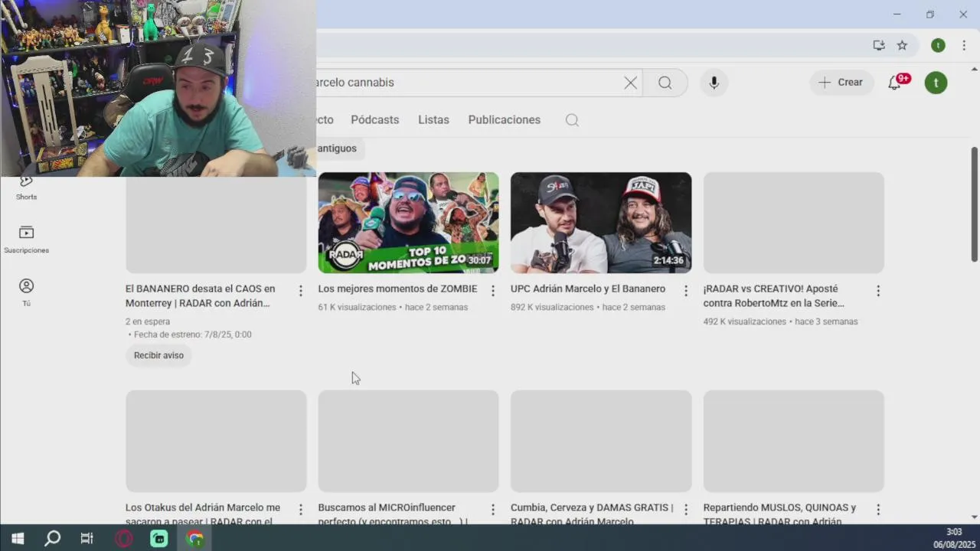Open options for UPC Adrián Marcelo y El Bananero
Screen dimensions: 980x551
tap(686, 291)
